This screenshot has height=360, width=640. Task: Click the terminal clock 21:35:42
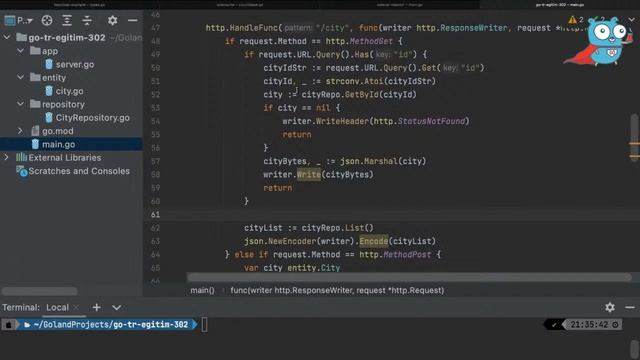pyautogui.click(x=589, y=325)
